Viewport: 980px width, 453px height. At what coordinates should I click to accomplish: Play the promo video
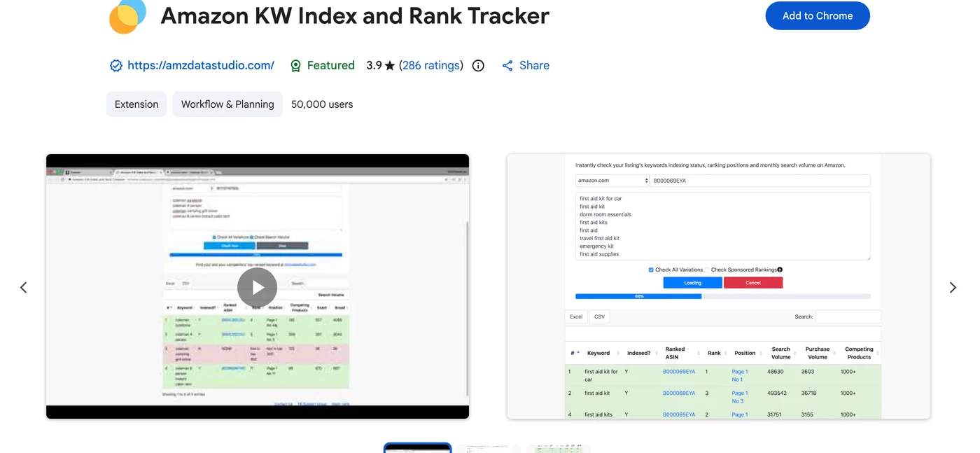[257, 287]
